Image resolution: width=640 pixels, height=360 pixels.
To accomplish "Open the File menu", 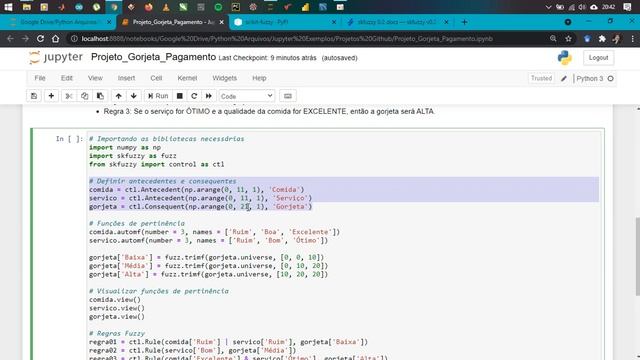I will 40,78.
